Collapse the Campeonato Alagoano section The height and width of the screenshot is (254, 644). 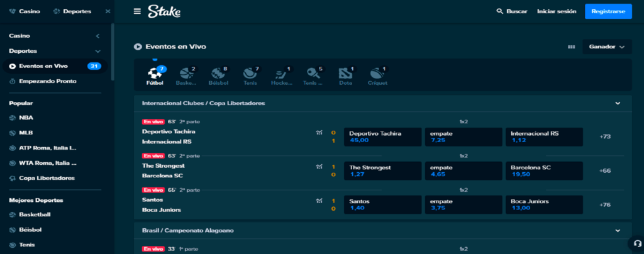tap(618, 231)
